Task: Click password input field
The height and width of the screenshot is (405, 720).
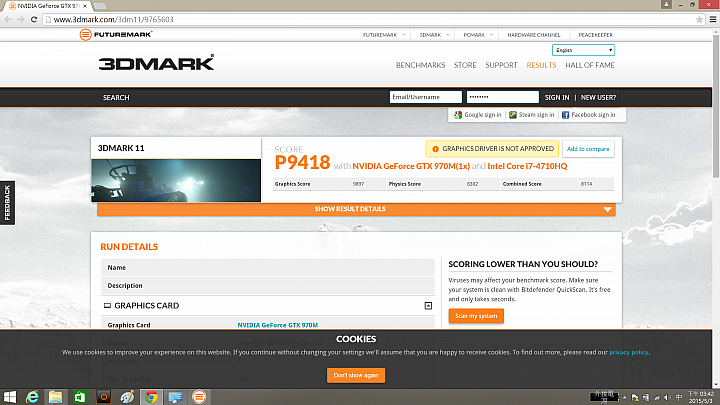Action: tap(503, 97)
